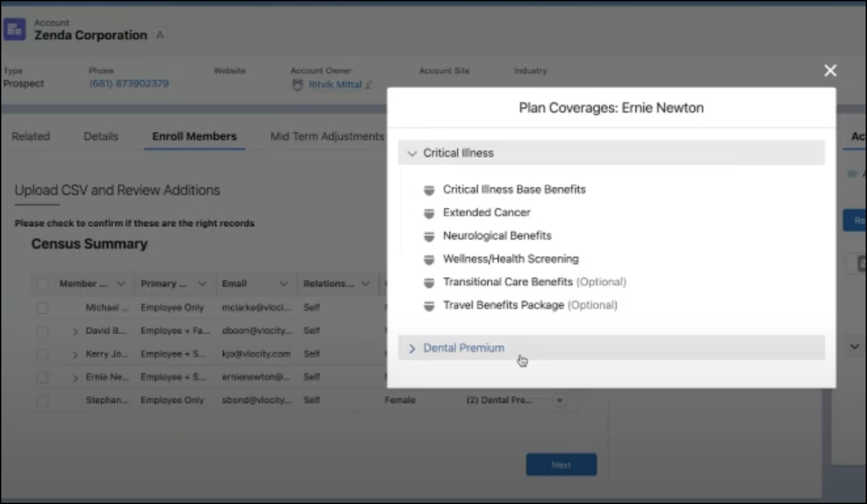Click the Extended Cancer coverage icon
The width and height of the screenshot is (867, 504).
429,213
